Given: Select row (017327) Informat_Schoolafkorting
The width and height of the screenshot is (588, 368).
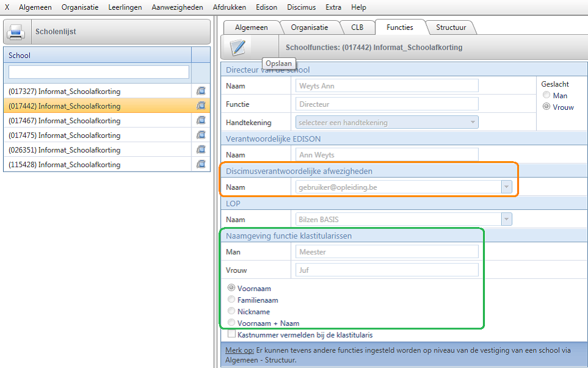Looking at the screenshot, I should click(98, 91).
